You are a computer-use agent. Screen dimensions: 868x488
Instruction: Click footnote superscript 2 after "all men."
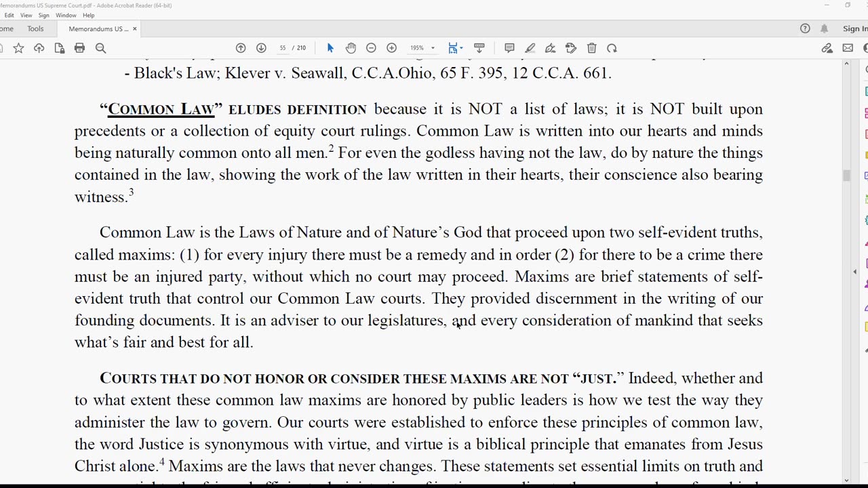[331, 148]
